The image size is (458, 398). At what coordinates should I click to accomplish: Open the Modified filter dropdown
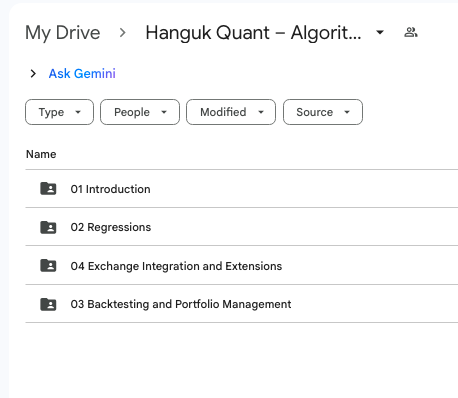pyautogui.click(x=231, y=112)
